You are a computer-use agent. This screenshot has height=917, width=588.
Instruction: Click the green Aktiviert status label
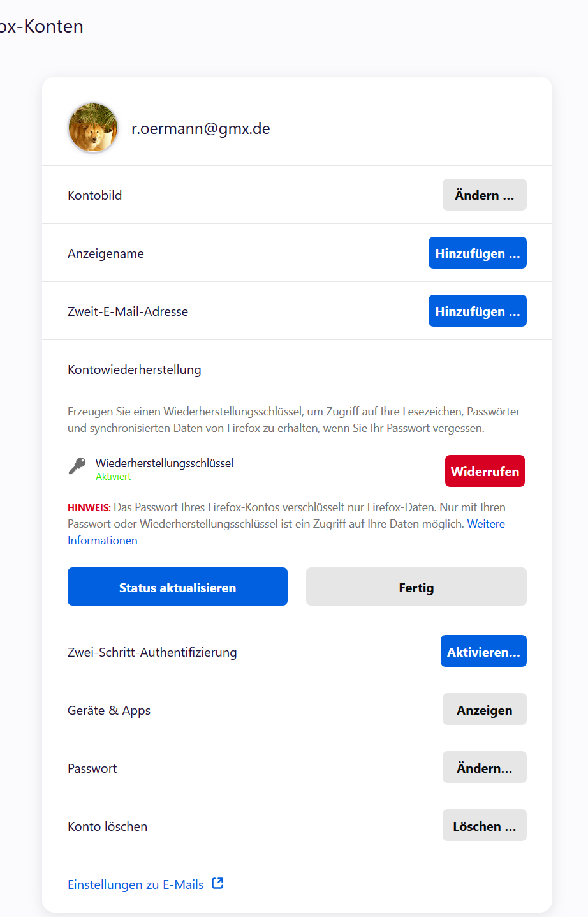[x=114, y=477]
